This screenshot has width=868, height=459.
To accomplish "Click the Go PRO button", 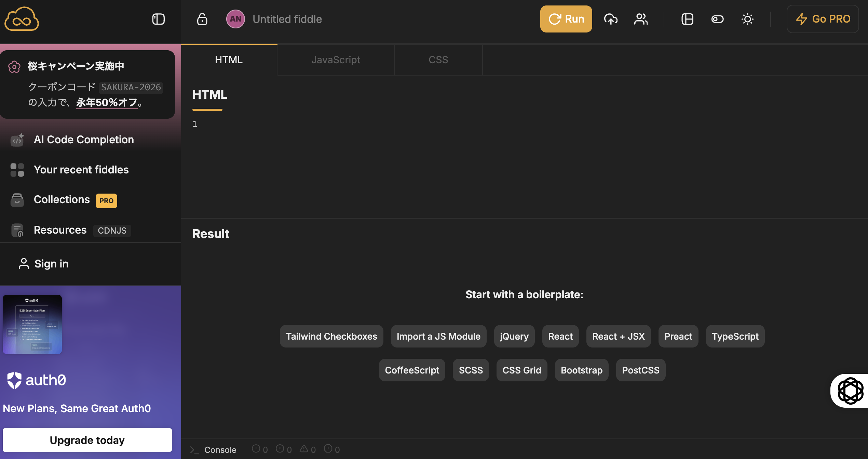I will (823, 19).
